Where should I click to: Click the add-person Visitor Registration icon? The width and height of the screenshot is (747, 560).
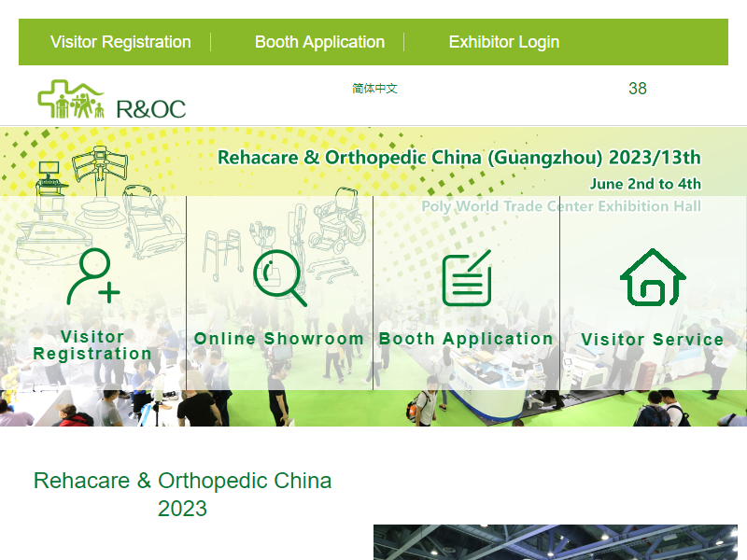(x=93, y=276)
